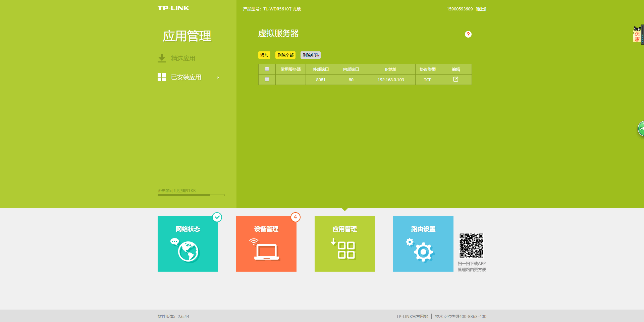Click the 软件版本 2.6.44 text

173,316
